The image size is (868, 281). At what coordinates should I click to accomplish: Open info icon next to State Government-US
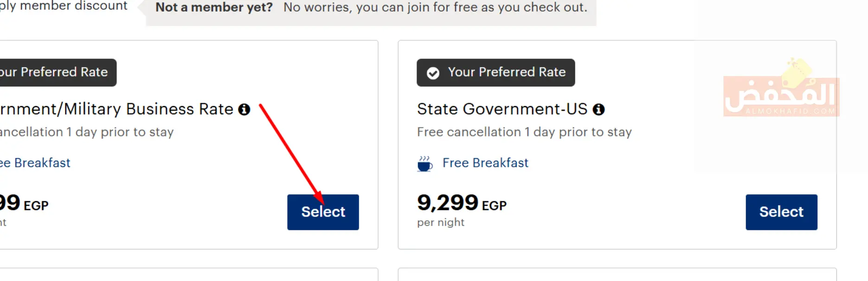pos(598,109)
